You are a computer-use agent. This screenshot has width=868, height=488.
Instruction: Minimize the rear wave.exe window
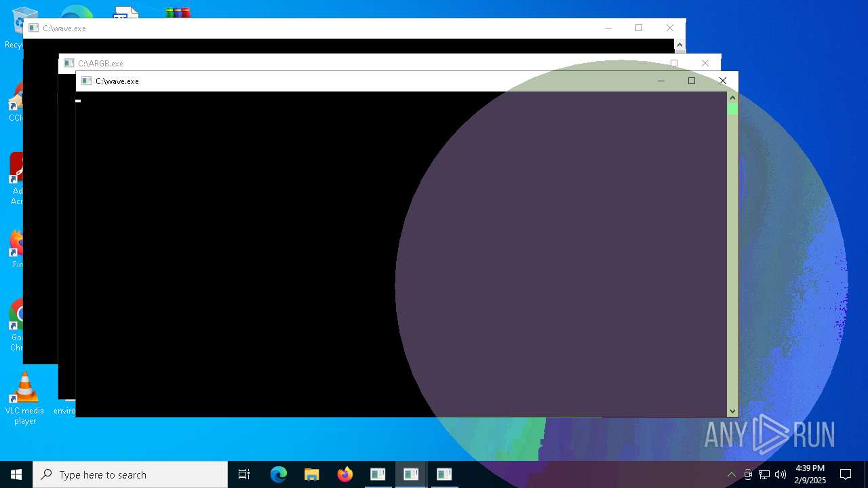[608, 28]
